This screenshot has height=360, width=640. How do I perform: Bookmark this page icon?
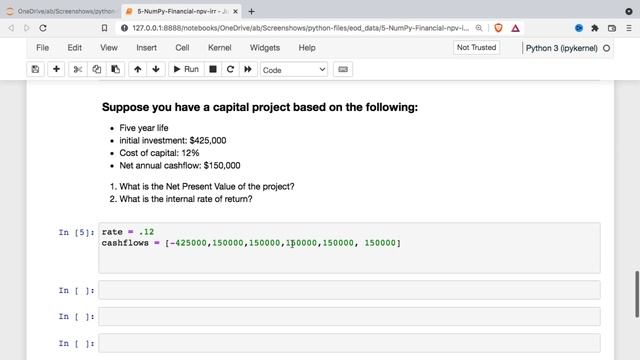pyautogui.click(x=104, y=28)
